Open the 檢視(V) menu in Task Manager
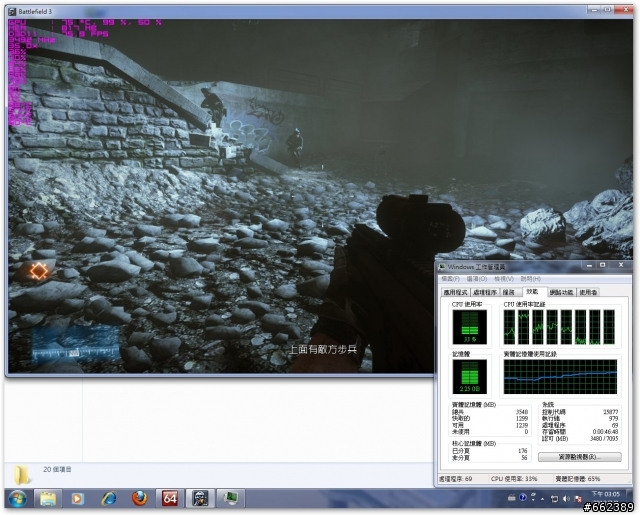The image size is (640, 515). [x=504, y=279]
